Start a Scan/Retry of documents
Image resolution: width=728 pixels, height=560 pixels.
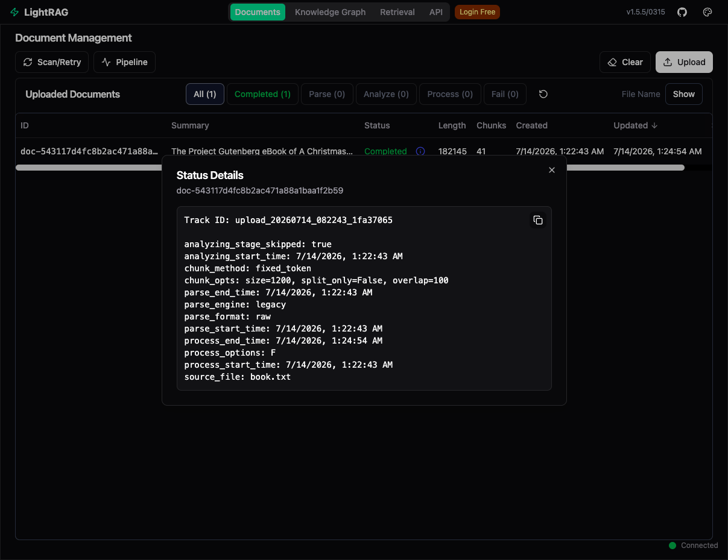[x=52, y=62]
